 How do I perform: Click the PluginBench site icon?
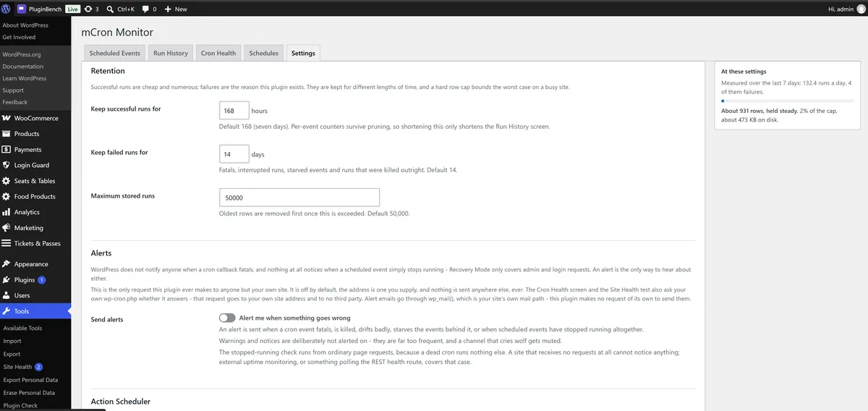point(22,9)
